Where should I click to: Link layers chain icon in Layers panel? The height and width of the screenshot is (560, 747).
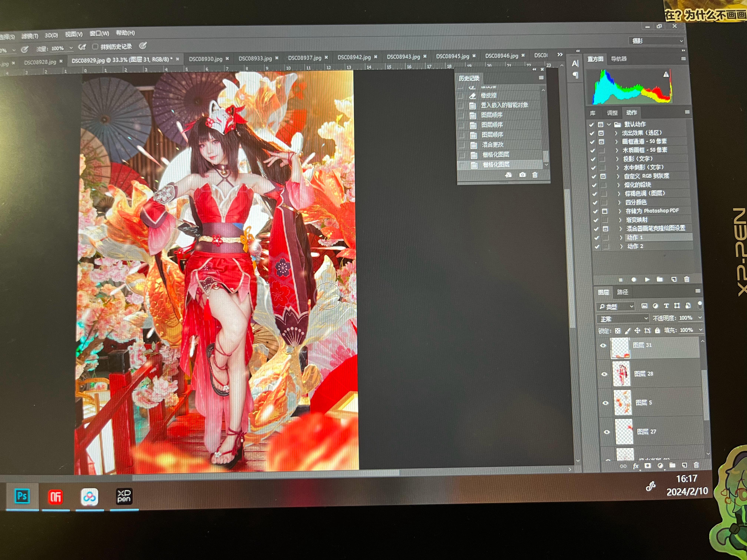623,466
